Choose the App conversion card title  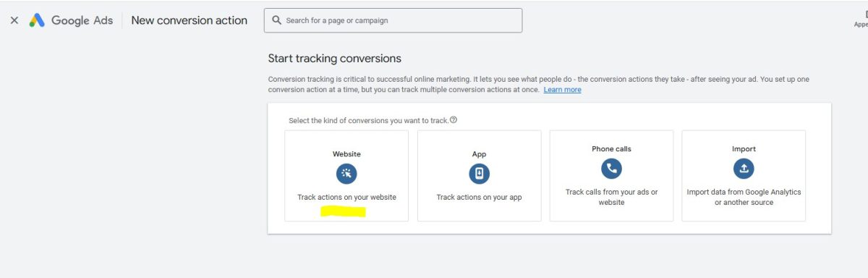coord(479,154)
